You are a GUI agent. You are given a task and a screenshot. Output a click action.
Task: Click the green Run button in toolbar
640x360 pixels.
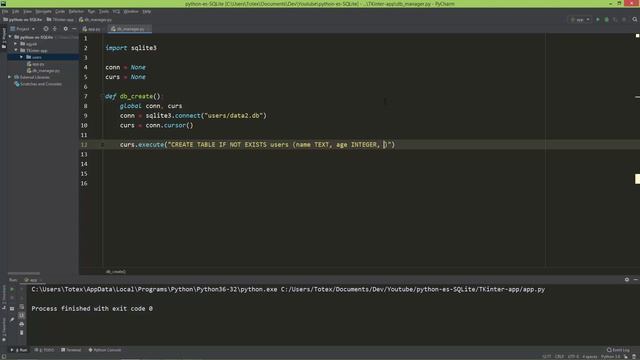tap(598, 20)
